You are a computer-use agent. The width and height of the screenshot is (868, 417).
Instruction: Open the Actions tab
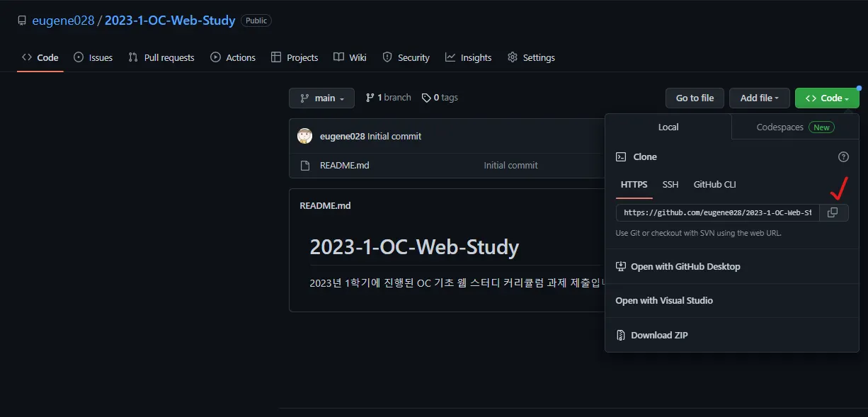tap(233, 57)
